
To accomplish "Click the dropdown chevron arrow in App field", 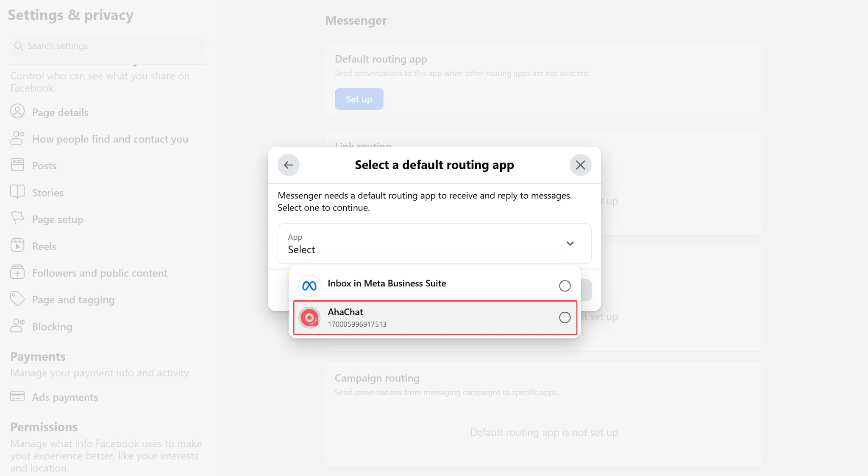I will coord(570,244).
